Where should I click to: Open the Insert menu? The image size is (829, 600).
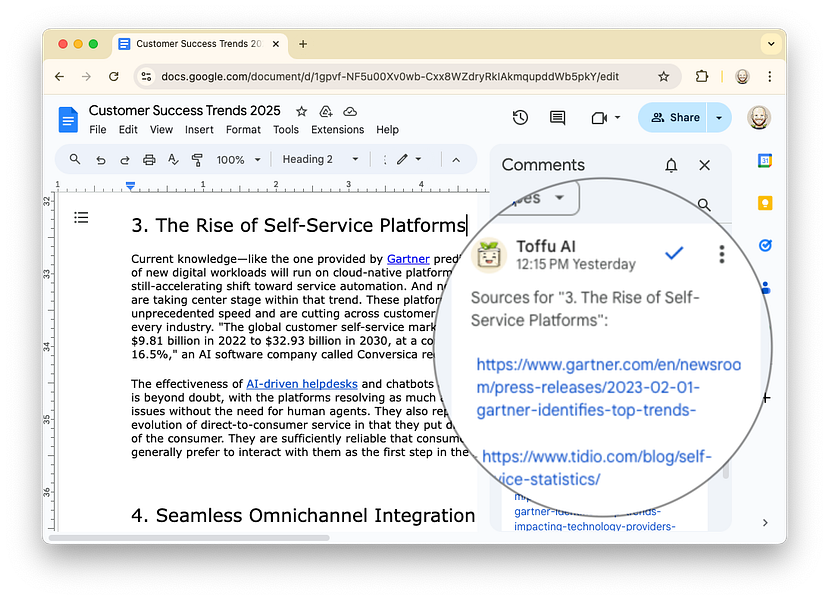(x=199, y=130)
